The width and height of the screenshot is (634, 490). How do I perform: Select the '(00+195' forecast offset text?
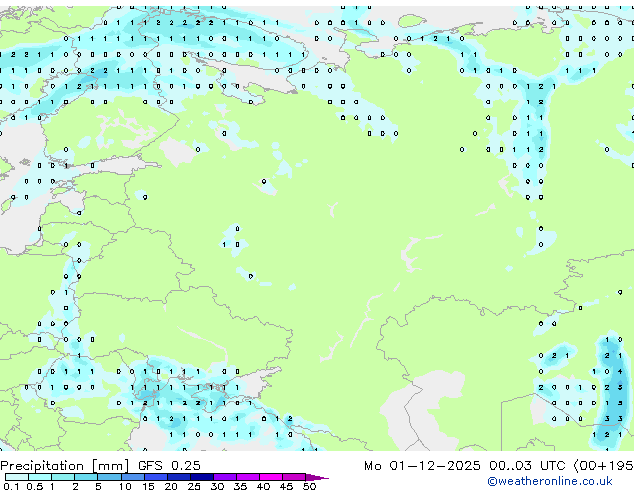(603, 466)
